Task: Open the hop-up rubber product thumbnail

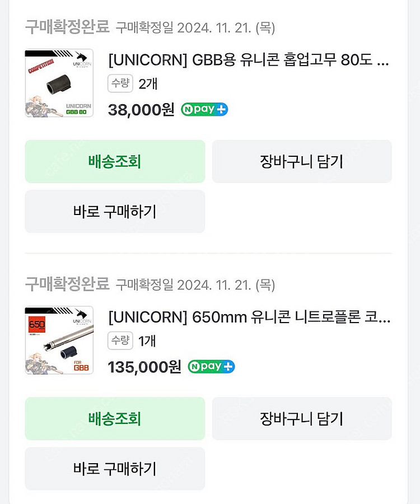Action: 59,83
